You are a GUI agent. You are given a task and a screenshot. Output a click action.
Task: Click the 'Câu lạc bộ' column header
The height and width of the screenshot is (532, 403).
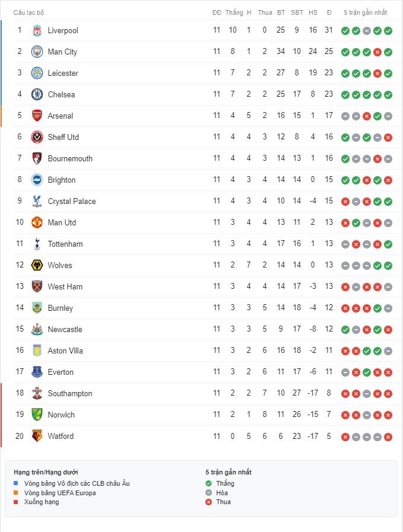point(28,12)
